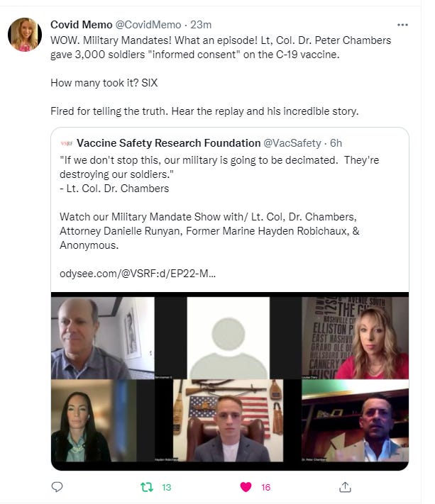Click the share upload icon

tap(346, 487)
